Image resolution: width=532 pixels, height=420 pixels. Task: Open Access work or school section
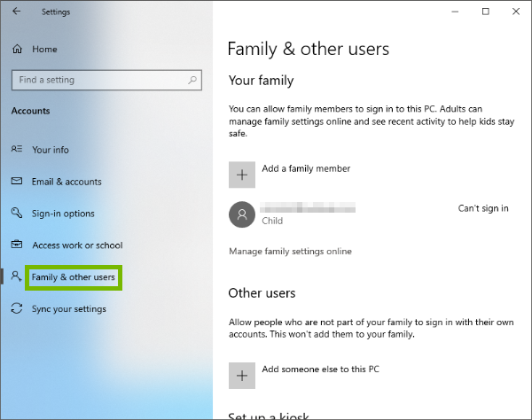pos(77,245)
